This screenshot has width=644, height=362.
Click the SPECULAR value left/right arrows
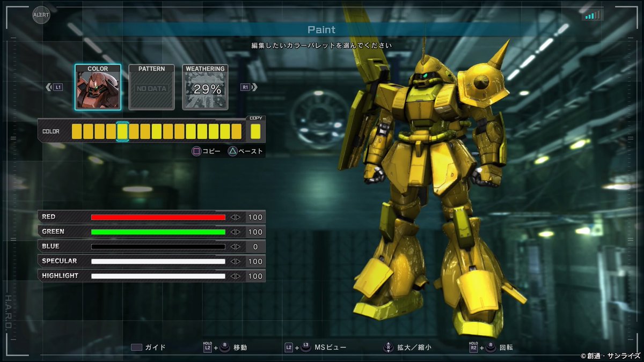(x=236, y=261)
